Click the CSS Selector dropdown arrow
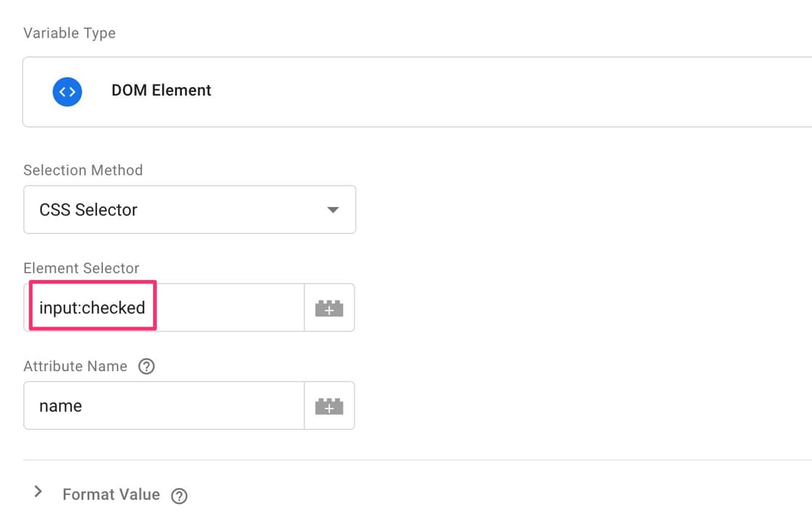 333,210
